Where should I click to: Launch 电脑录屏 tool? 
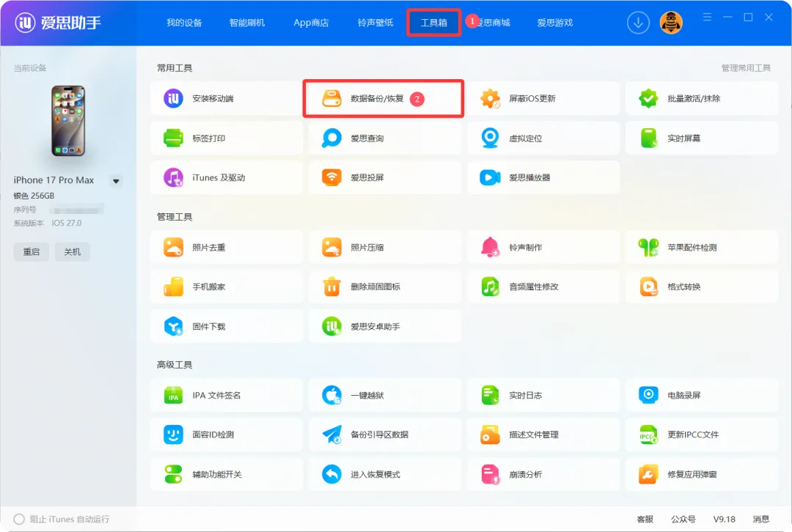(x=702, y=395)
